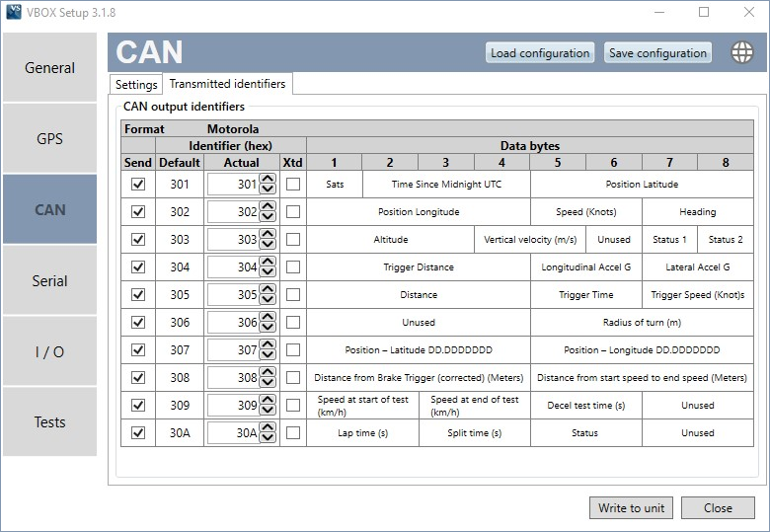Image resolution: width=770 pixels, height=532 pixels.
Task: Click Write to unit button
Action: tap(631, 508)
